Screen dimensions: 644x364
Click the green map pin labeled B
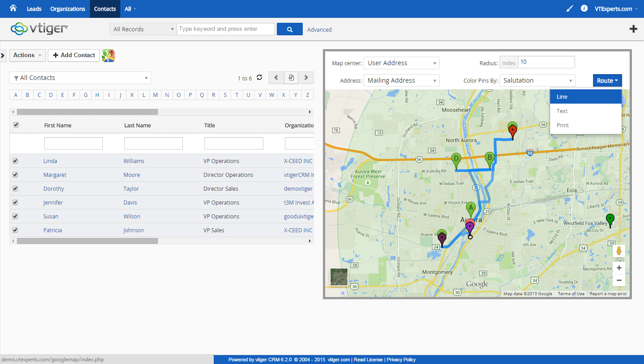490,160
